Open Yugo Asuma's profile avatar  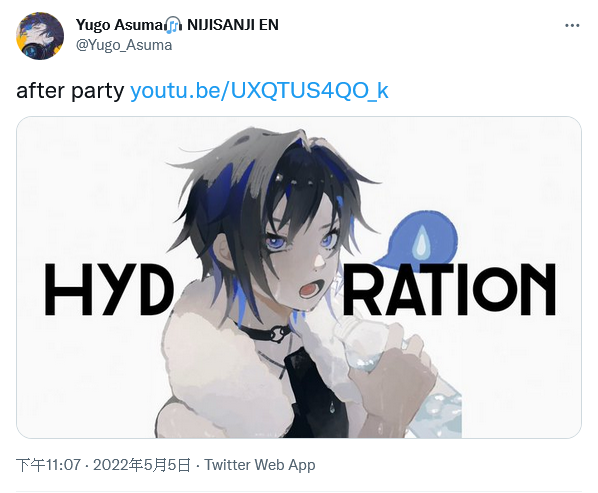(40, 36)
